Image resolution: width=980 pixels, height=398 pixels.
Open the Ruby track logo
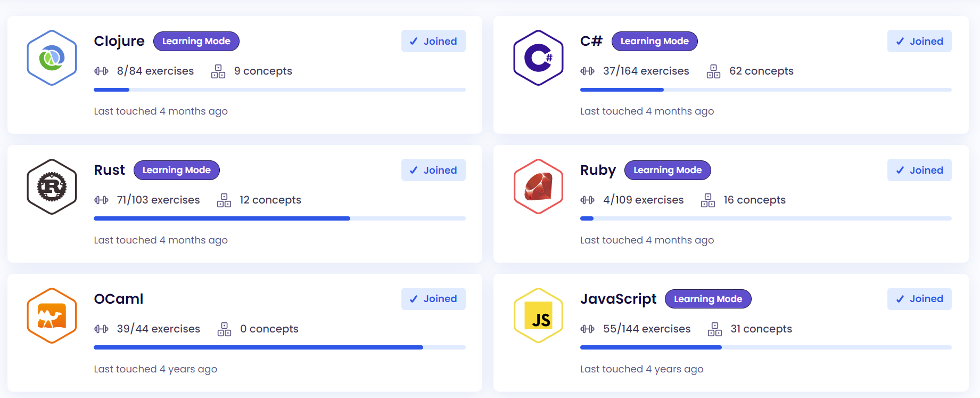pos(538,186)
